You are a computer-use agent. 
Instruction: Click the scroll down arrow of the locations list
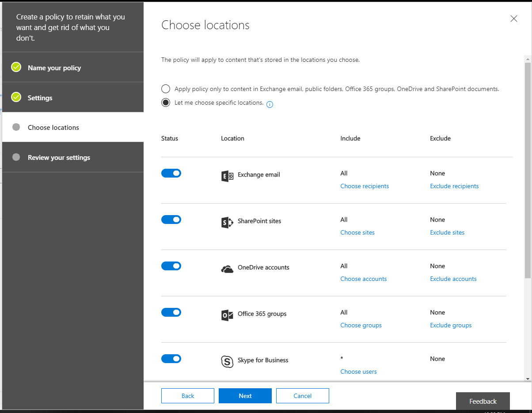[528, 379]
